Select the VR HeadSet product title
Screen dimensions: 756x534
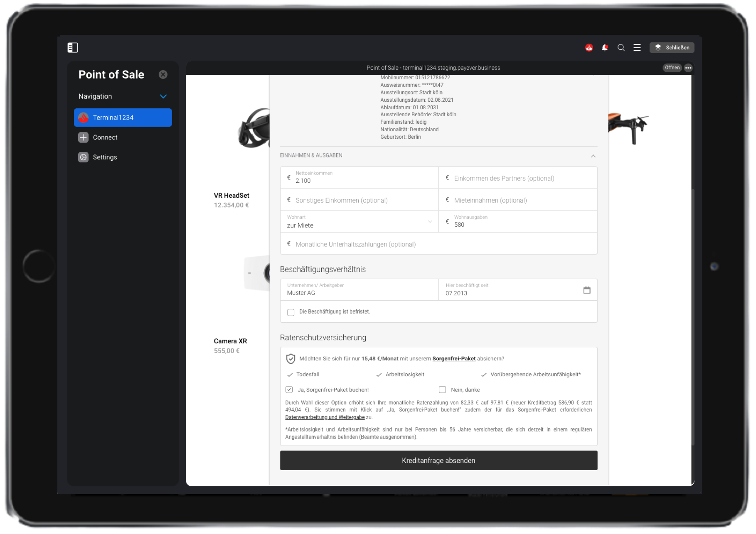pyautogui.click(x=231, y=195)
